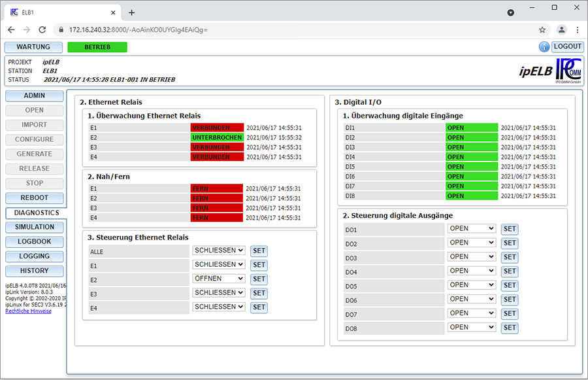The width and height of the screenshot is (588, 380).
Task: Open the LOGBOOK section
Action: coord(35,241)
